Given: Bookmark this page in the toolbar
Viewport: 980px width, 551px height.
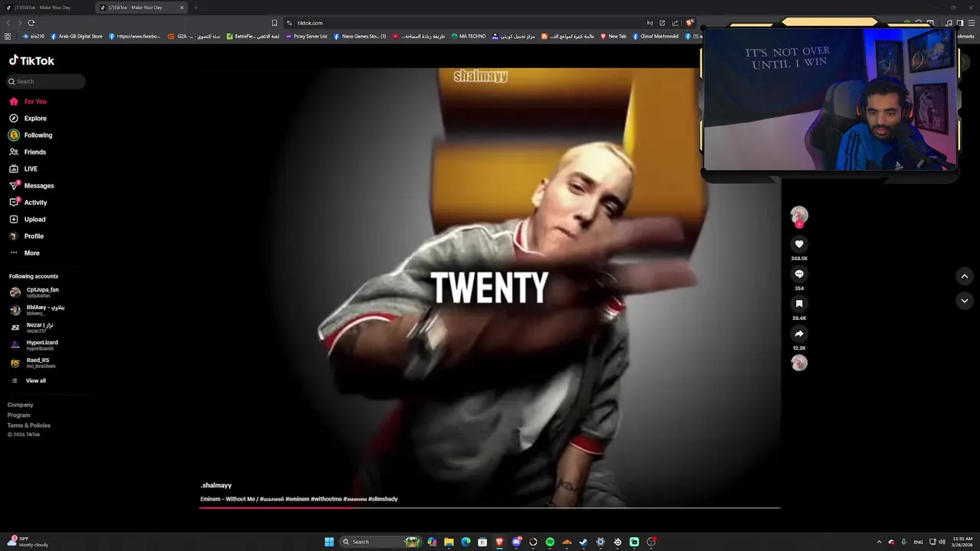Looking at the screenshot, I should click(x=274, y=23).
